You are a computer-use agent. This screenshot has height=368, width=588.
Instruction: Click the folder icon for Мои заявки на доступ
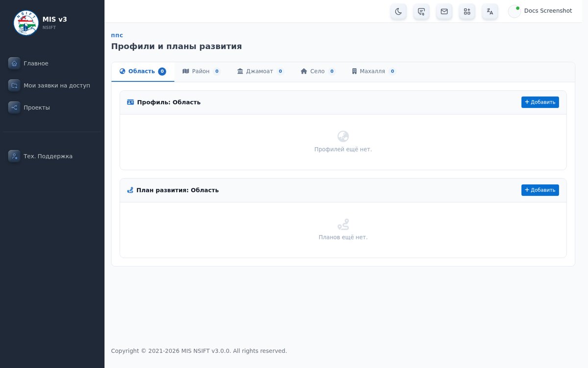[x=14, y=85]
